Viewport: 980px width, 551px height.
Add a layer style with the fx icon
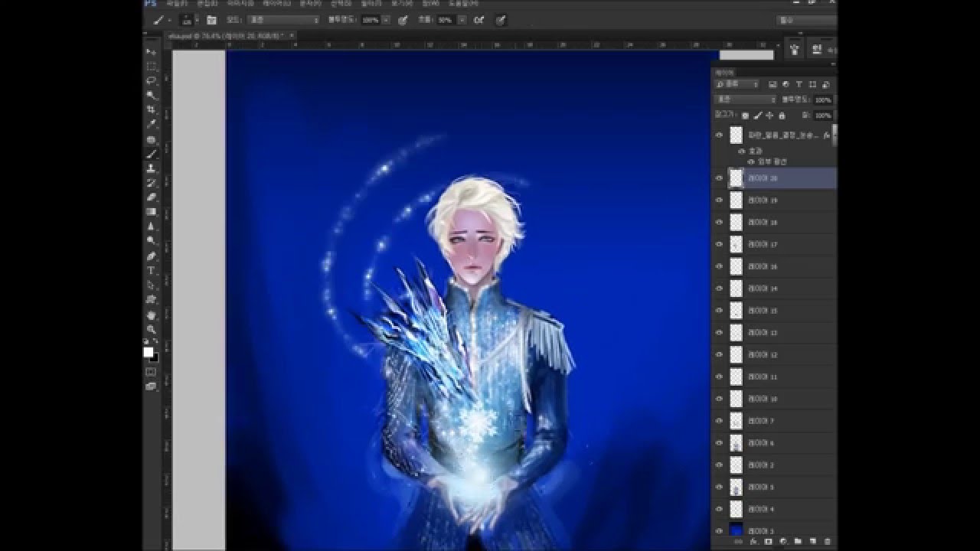753,542
